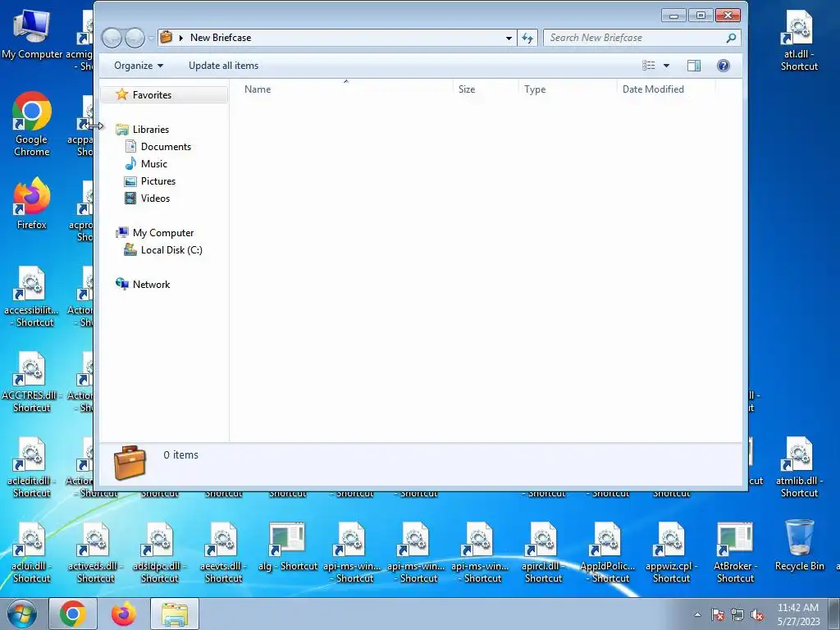The image size is (840, 630).
Task: Toggle the preview pane button
Action: click(x=694, y=66)
